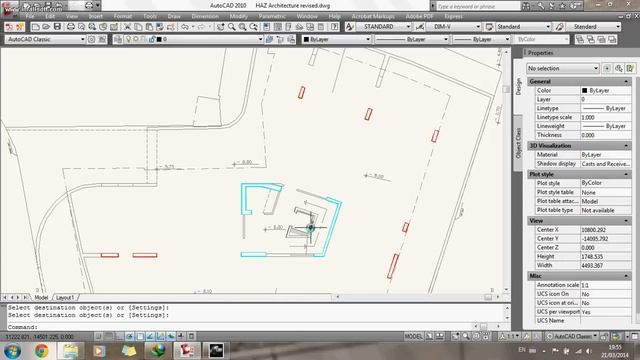
Task: Toggle Snap Mode in the status bar
Action: 98,336
